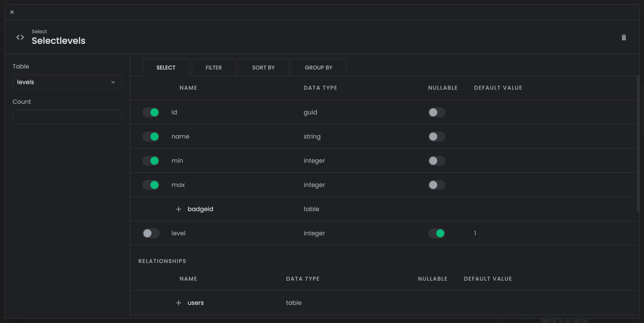This screenshot has width=644, height=323.
Task: Turn off the name column select toggle
Action: (151, 137)
